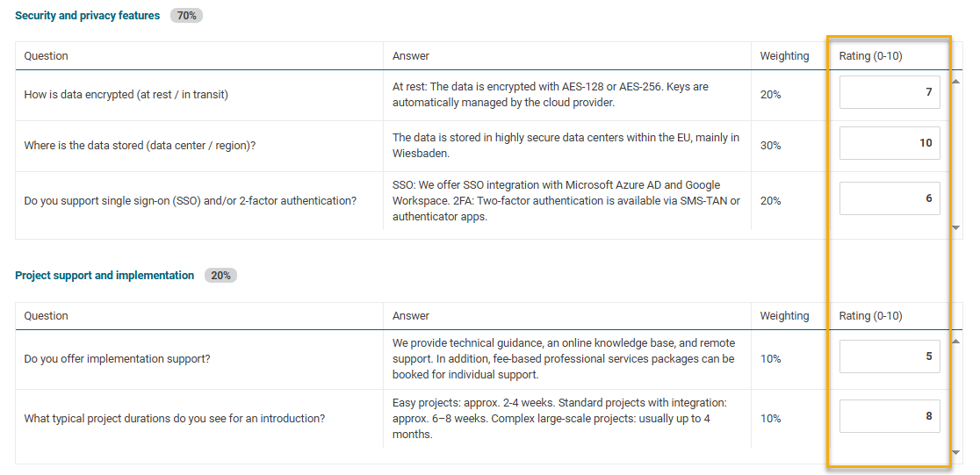
Task: Click the Rating (0-10) header in project support table
Action: (x=870, y=316)
